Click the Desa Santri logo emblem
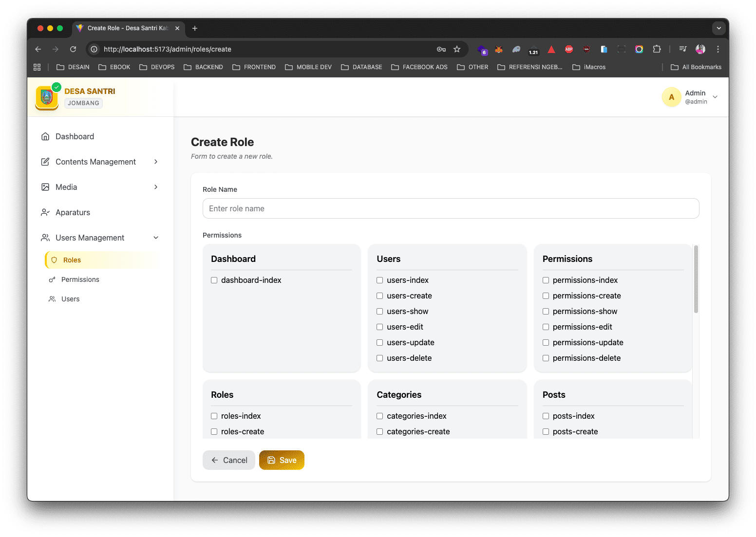 [47, 97]
